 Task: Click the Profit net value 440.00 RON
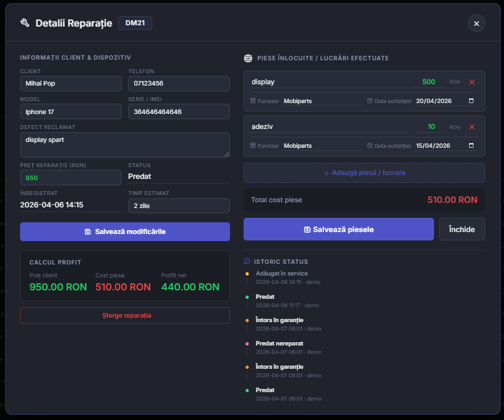pyautogui.click(x=190, y=287)
